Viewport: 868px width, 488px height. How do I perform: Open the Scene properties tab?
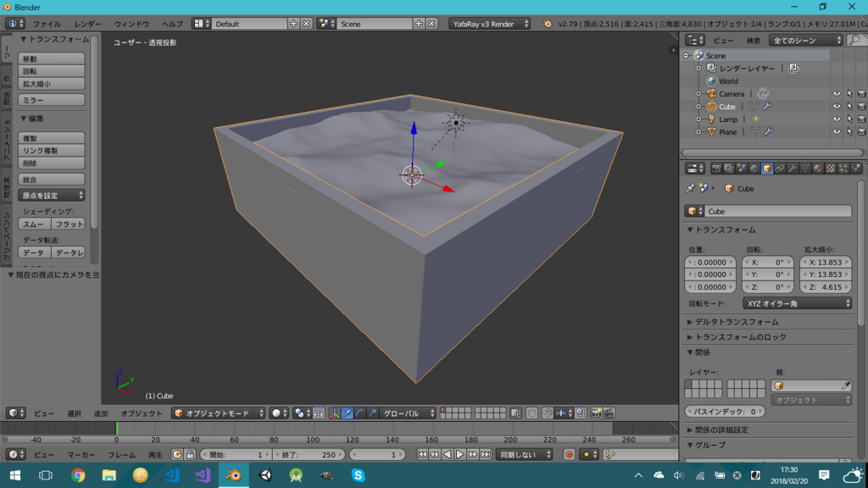pos(741,169)
